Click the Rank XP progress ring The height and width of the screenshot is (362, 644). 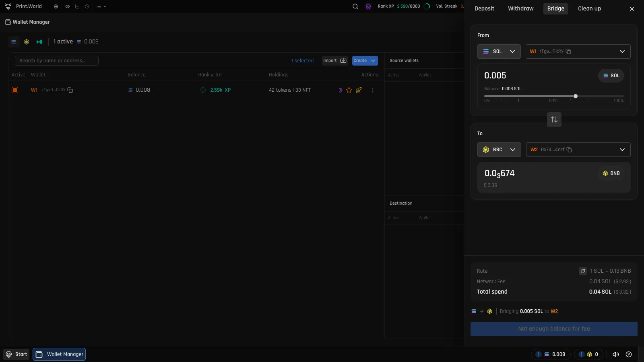tap(427, 6)
